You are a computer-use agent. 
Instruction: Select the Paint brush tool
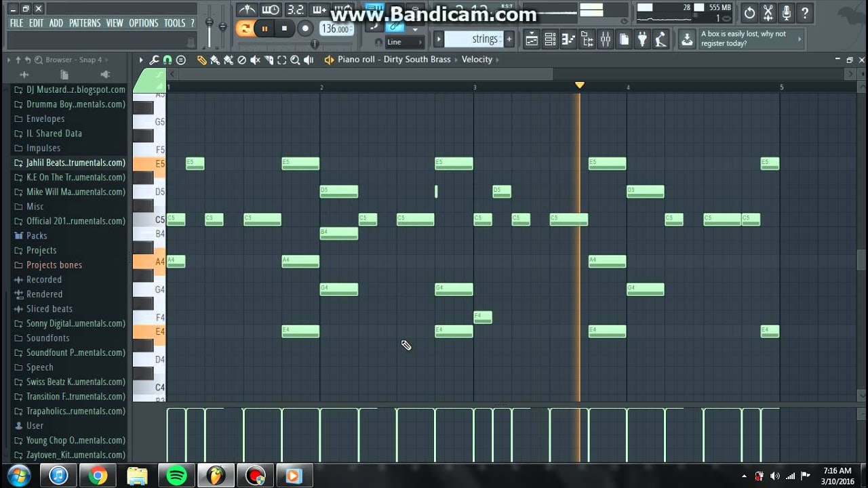(214, 60)
